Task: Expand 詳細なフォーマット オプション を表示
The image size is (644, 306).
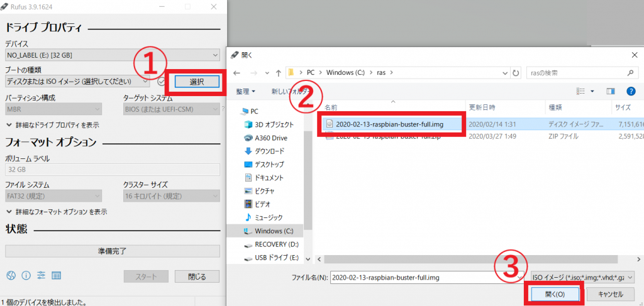Action: pyautogui.click(x=57, y=212)
